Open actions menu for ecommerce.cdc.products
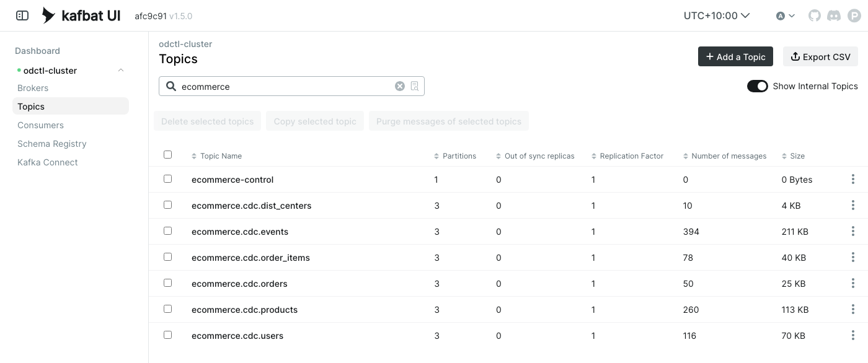Viewport: 868px width, 363px height. [853, 309]
